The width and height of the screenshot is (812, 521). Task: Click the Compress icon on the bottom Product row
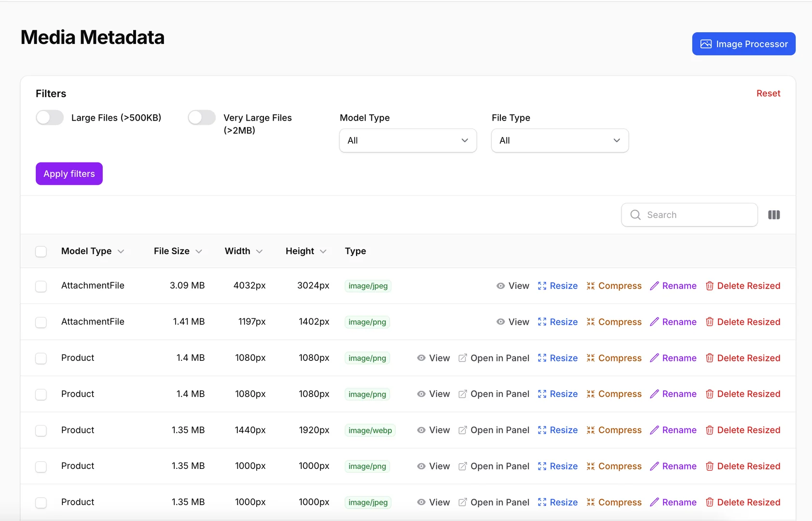591,502
